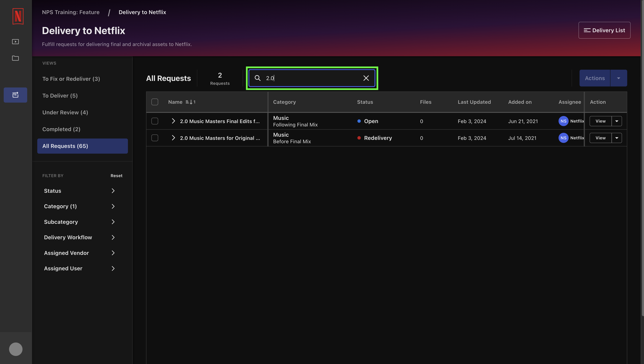Focus the search input field
The height and width of the screenshot is (364, 644).
click(x=312, y=78)
